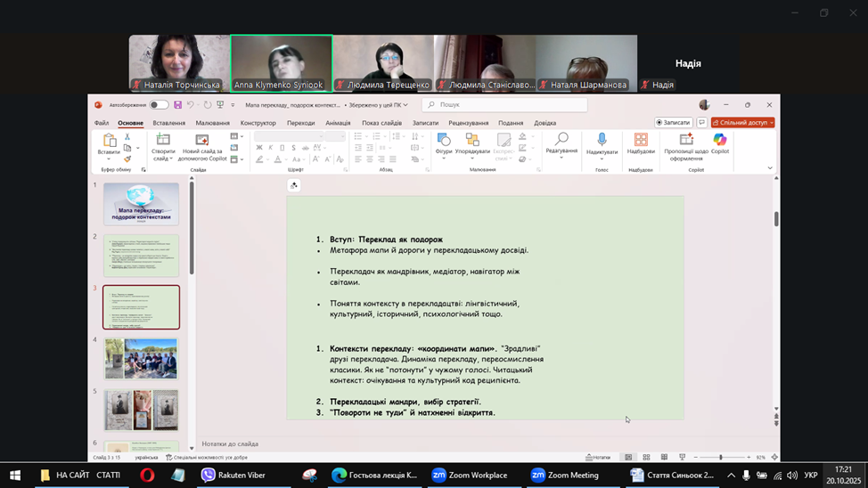
Task: Click the Спільний доступ button
Action: coord(742,123)
